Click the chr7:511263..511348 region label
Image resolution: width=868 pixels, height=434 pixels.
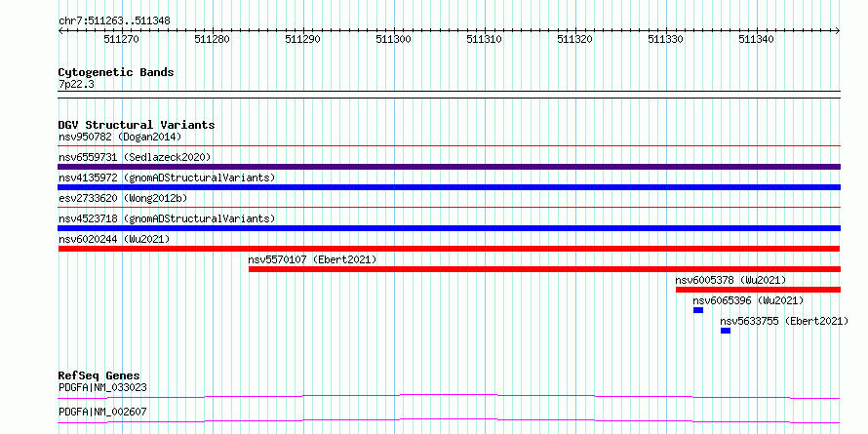pos(114,21)
